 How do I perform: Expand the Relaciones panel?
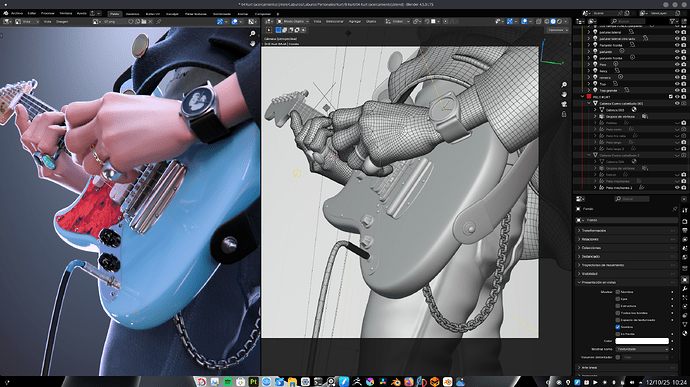[627, 239]
